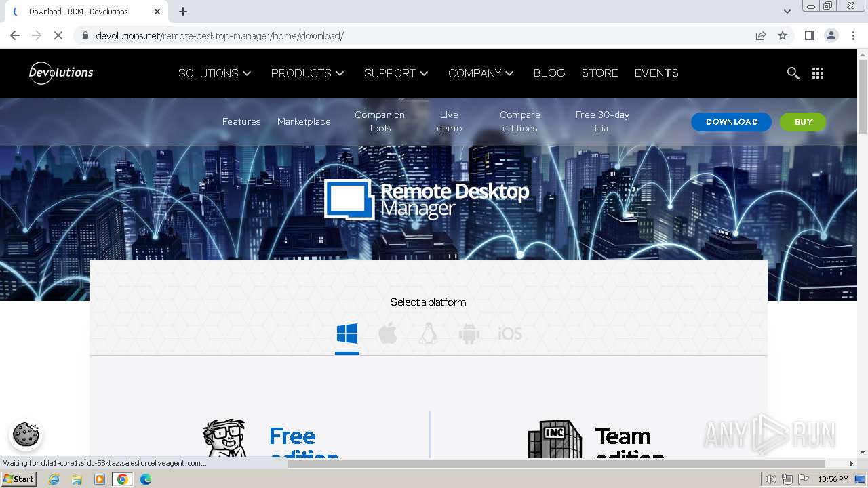The height and width of the screenshot is (488, 868).
Task: Click the green BUY button
Action: pos(803,122)
